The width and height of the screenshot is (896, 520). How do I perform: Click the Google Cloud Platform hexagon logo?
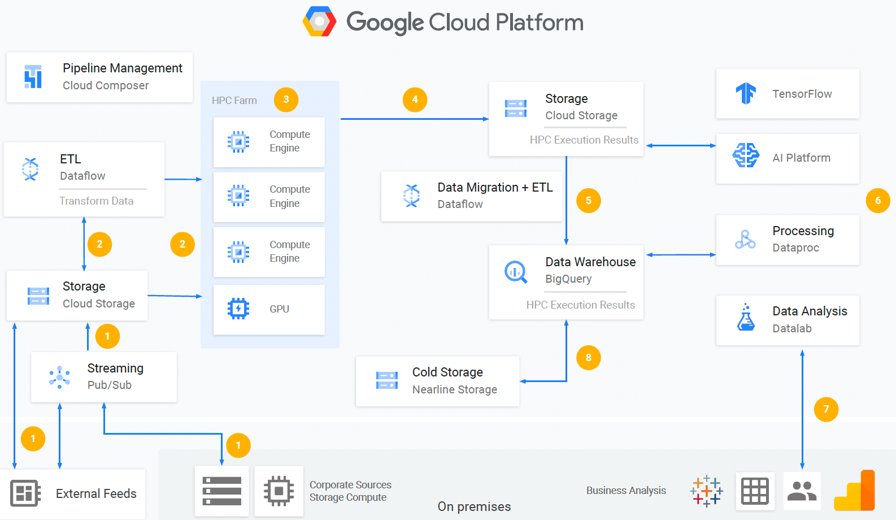point(320,21)
